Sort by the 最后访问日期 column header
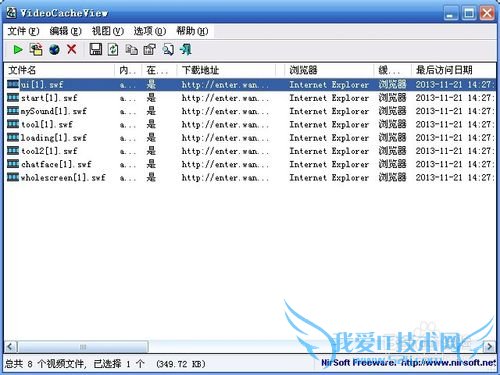The width and height of the screenshot is (500, 375). 453,70
